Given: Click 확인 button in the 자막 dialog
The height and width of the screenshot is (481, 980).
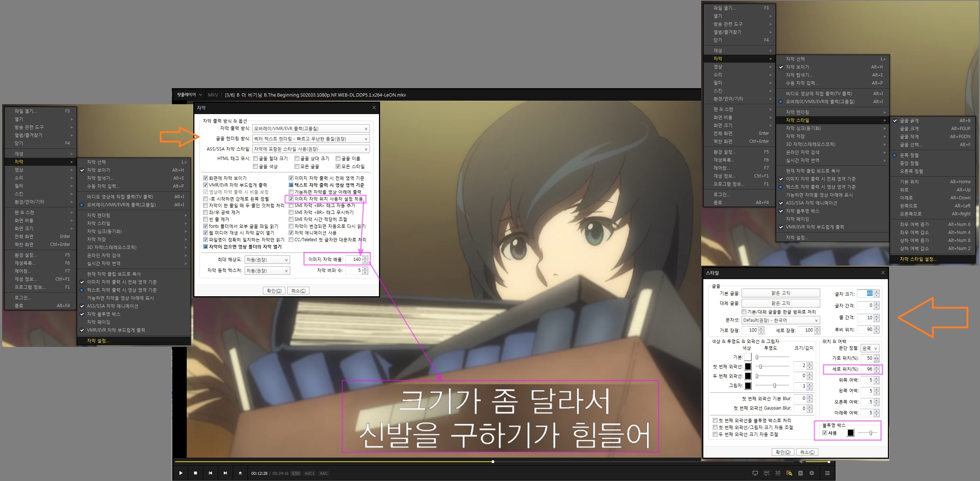Looking at the screenshot, I should [274, 290].
